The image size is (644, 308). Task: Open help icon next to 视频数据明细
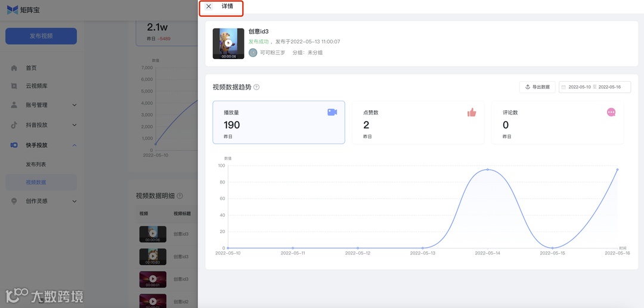[179, 196]
